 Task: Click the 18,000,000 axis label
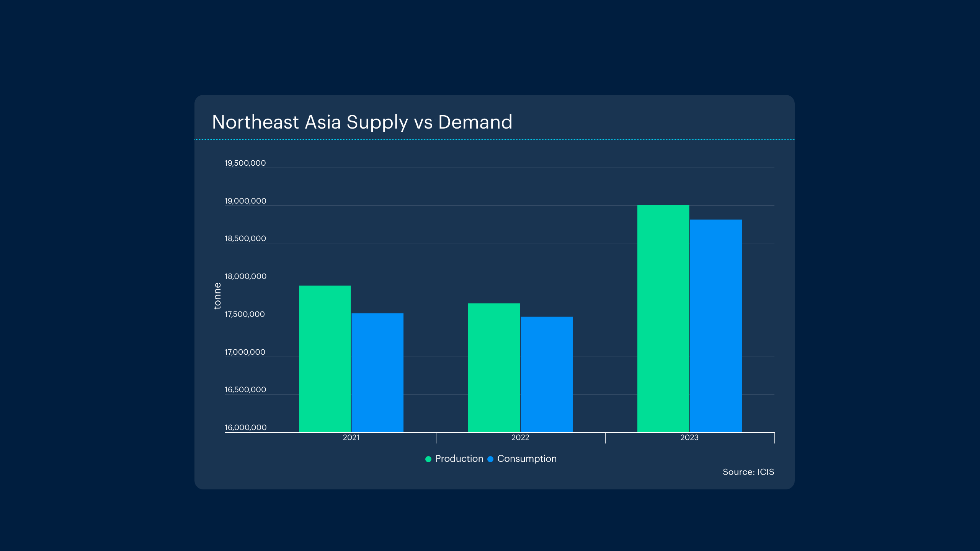(x=245, y=276)
